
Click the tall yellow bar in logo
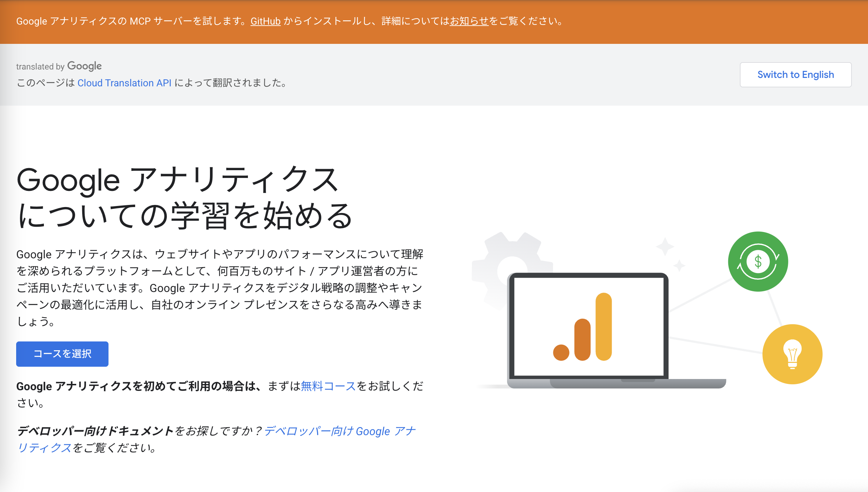pyautogui.click(x=604, y=326)
